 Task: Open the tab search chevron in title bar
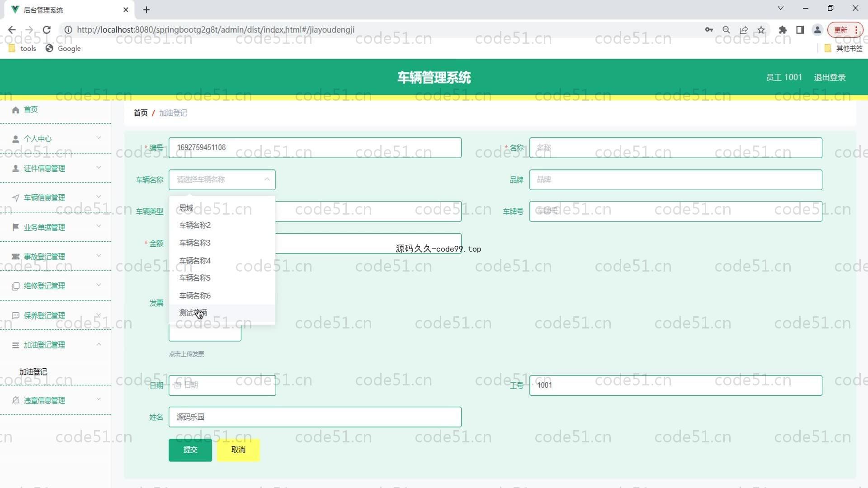(x=780, y=8)
